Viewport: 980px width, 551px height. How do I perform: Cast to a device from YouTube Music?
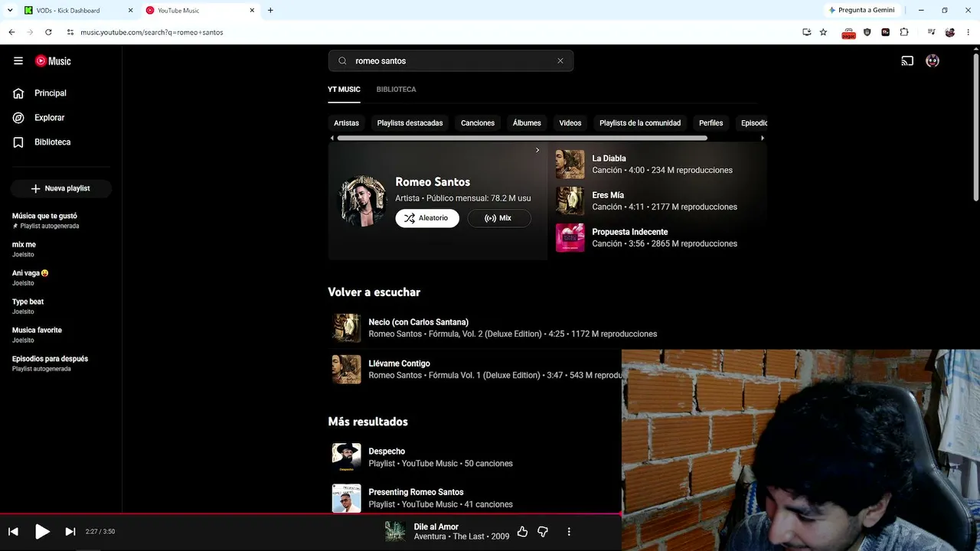[907, 61]
